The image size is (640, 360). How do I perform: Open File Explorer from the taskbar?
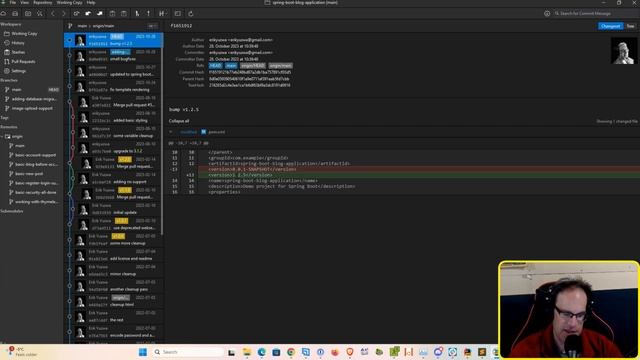point(247,352)
